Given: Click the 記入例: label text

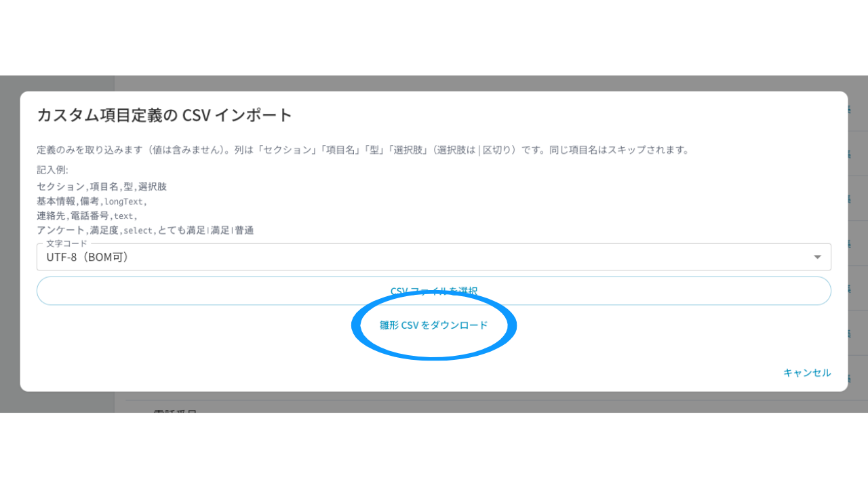Looking at the screenshot, I should [x=52, y=170].
